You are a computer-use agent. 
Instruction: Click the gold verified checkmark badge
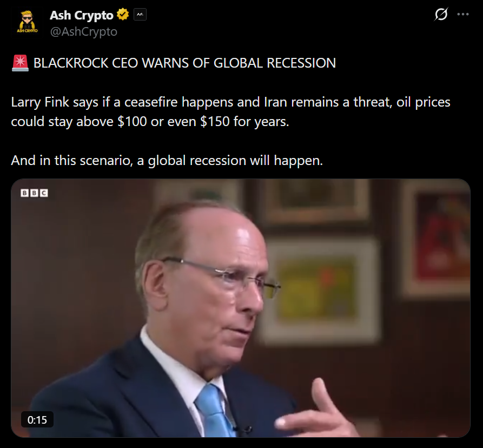pos(123,15)
